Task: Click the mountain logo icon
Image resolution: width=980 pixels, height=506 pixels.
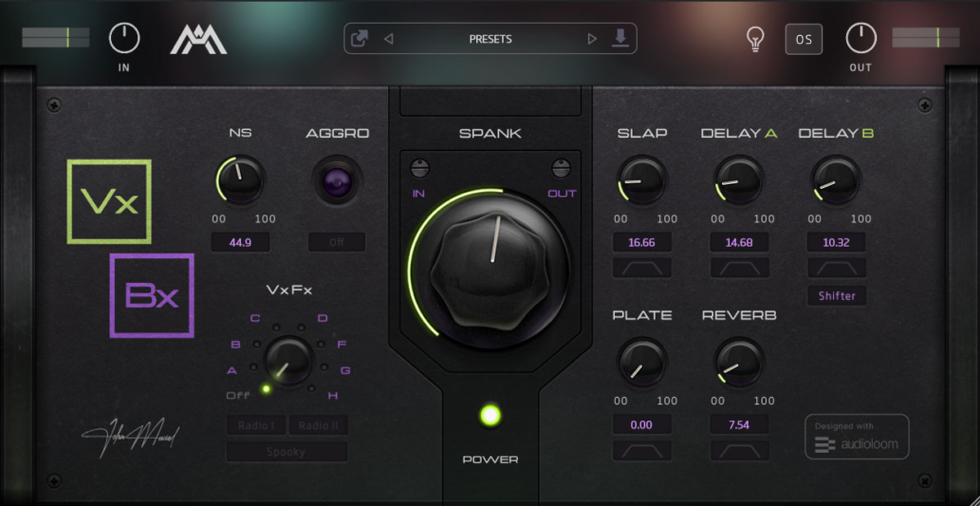Action: point(198,38)
